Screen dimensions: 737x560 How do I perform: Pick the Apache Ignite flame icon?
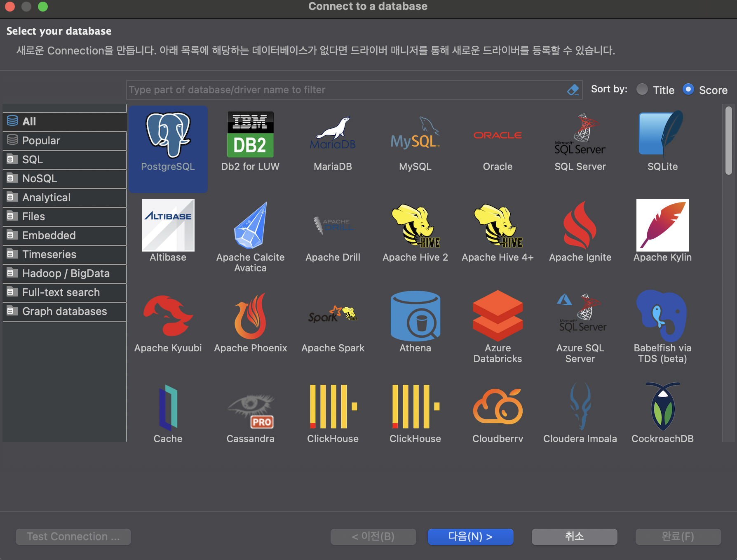pyautogui.click(x=580, y=225)
